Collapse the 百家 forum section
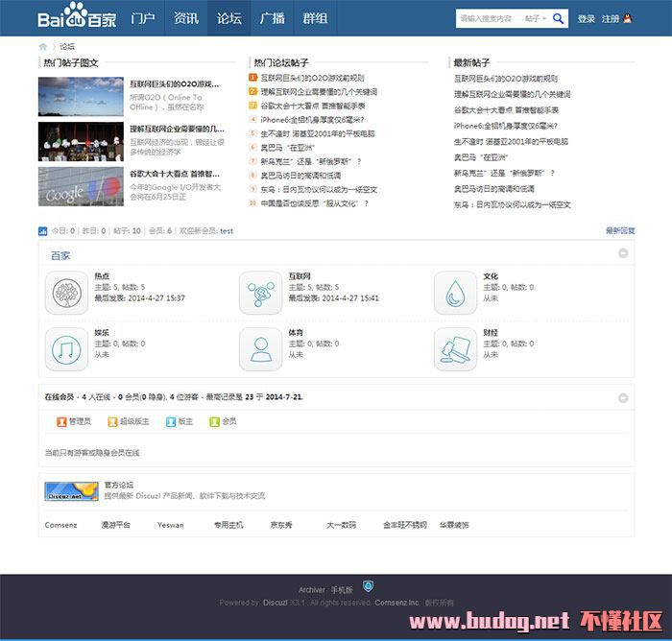This screenshot has height=641, width=672. pos(623,253)
